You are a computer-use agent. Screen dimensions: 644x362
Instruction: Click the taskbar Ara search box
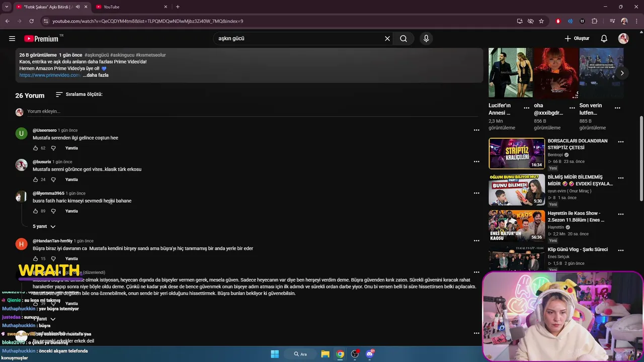coord(301,354)
